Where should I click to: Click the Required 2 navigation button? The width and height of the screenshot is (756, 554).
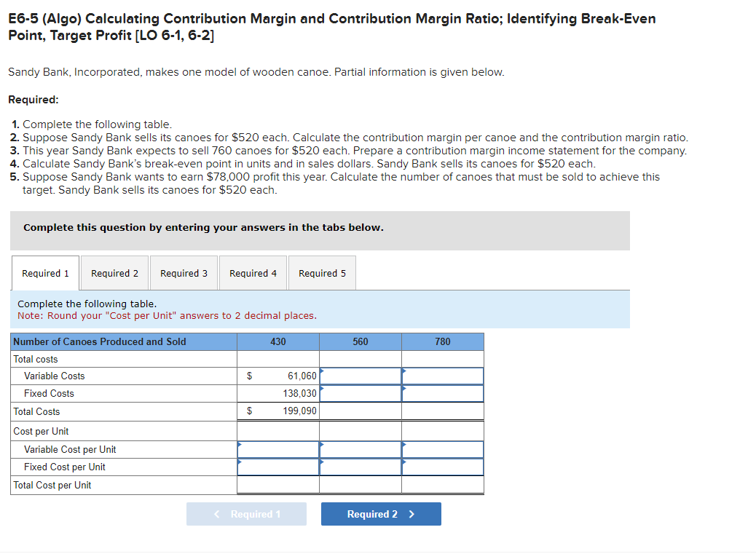point(380,514)
